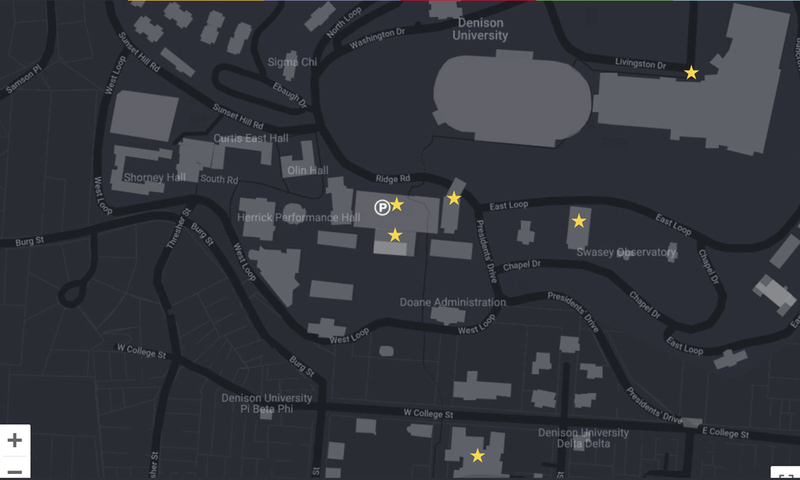
Task: Click the Washington Dr street label
Action: pyautogui.click(x=377, y=39)
